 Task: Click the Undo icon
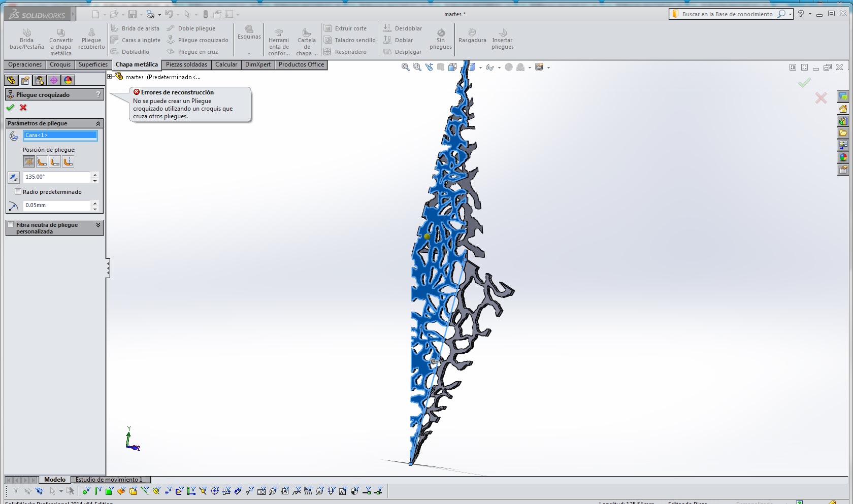point(169,14)
